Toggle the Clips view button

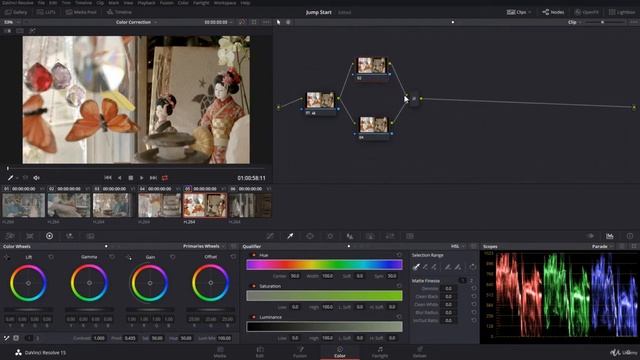518,12
